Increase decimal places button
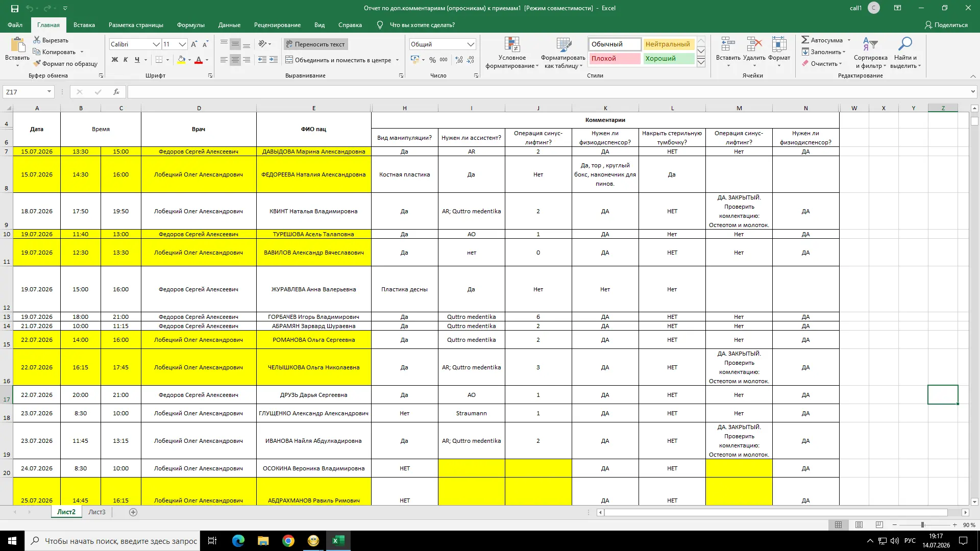This screenshot has width=980, height=551. click(459, 60)
